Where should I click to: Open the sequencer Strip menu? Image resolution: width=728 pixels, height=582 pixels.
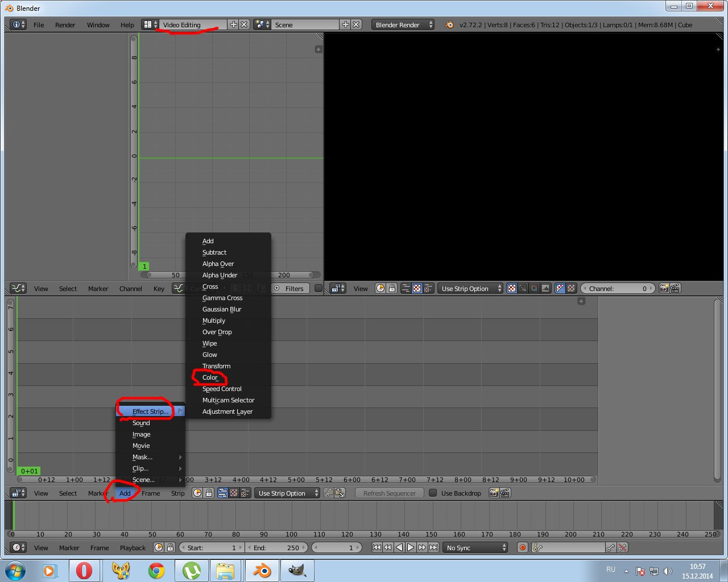177,493
